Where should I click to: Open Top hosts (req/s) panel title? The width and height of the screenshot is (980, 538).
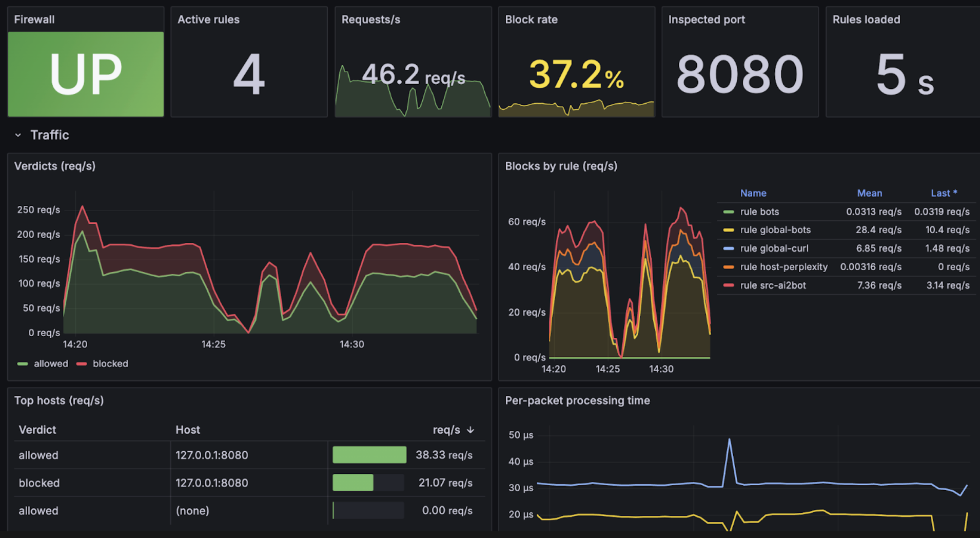point(59,400)
